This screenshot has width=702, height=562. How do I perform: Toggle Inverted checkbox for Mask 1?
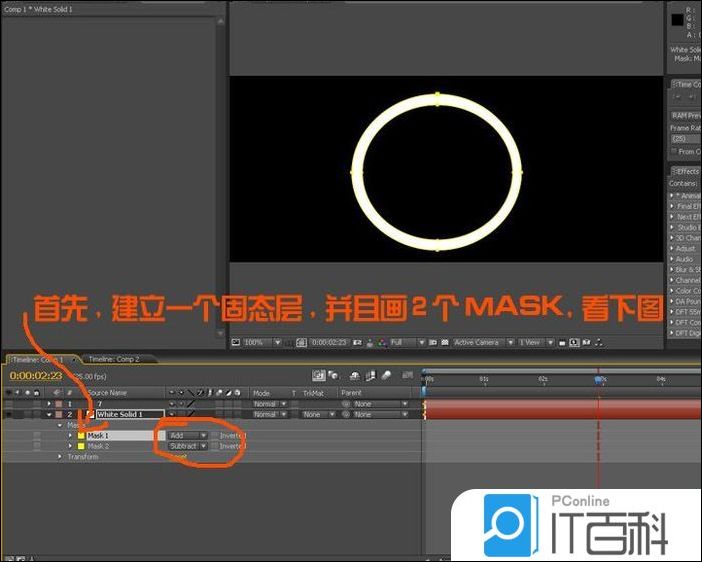point(215,435)
